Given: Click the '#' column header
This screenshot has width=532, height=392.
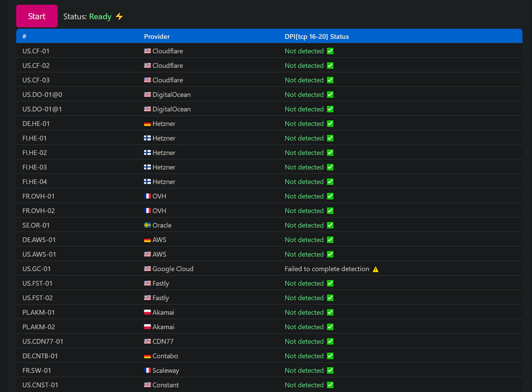Looking at the screenshot, I should 24,36.
